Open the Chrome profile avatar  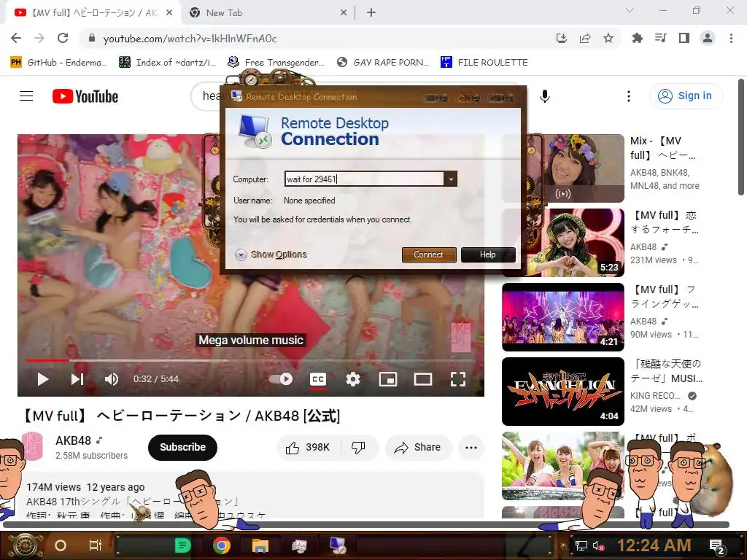click(x=708, y=38)
